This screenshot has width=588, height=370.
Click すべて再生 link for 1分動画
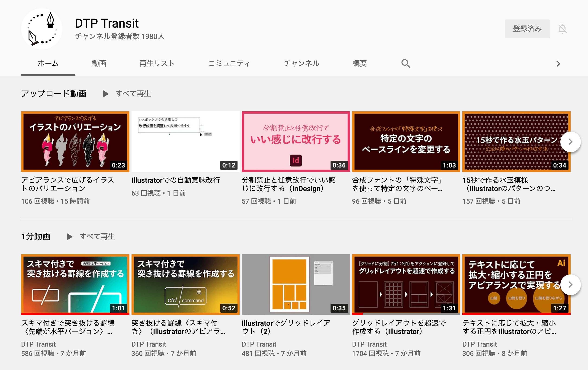point(97,237)
